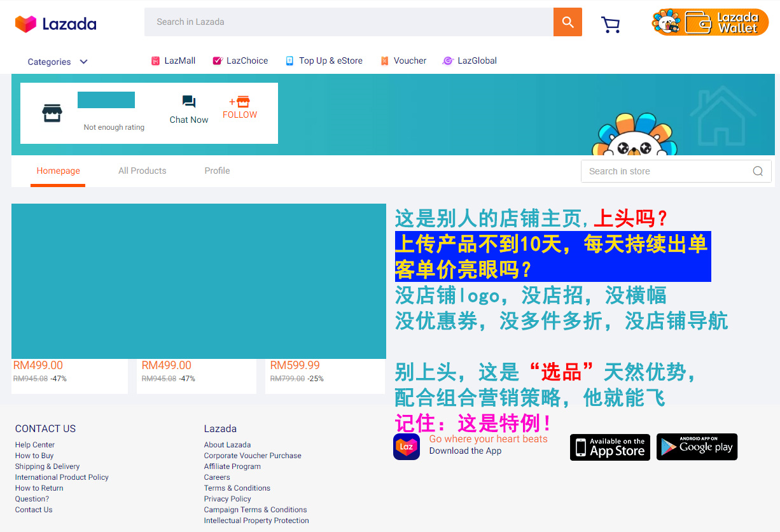Click the shopping cart icon
Viewport: 780px width, 532px height.
point(610,24)
